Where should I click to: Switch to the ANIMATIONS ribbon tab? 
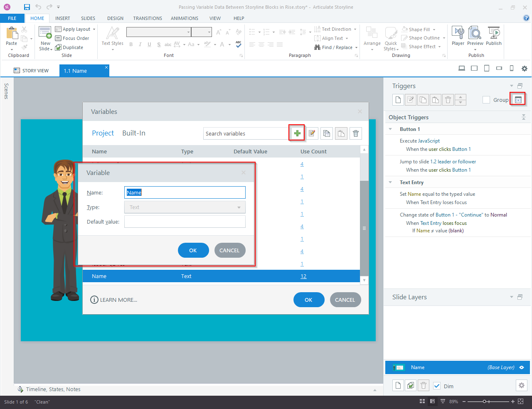(x=185, y=18)
